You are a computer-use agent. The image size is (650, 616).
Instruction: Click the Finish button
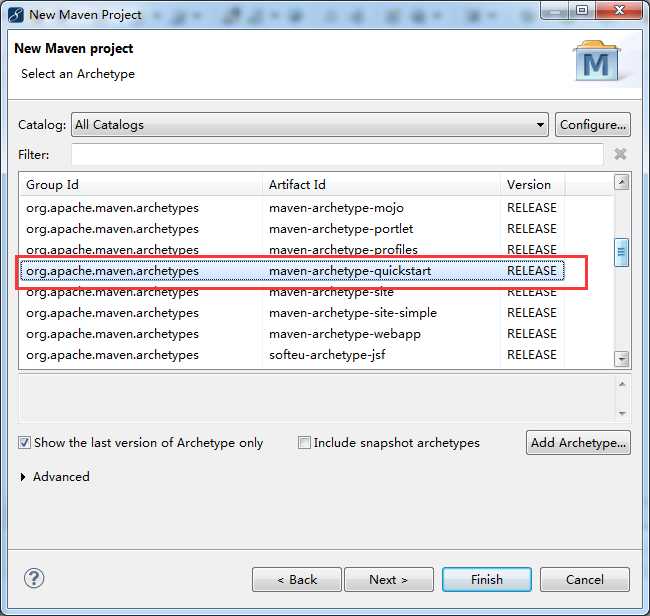click(x=487, y=580)
